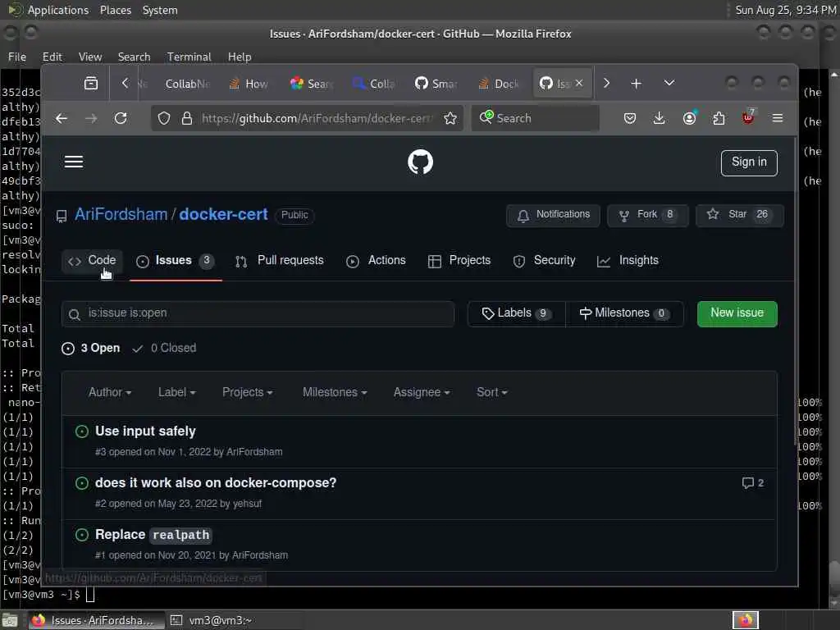This screenshot has width=840, height=630.
Task: Open Projects tab
Action: pyautogui.click(x=459, y=261)
